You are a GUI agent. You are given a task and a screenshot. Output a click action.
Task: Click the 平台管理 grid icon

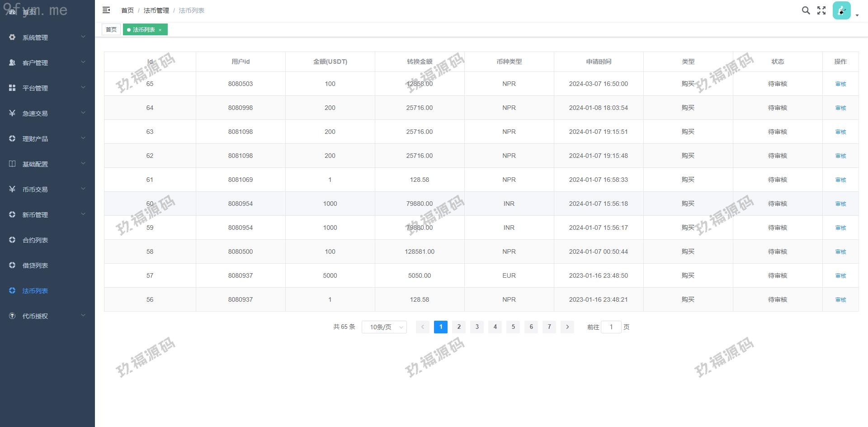(x=12, y=88)
